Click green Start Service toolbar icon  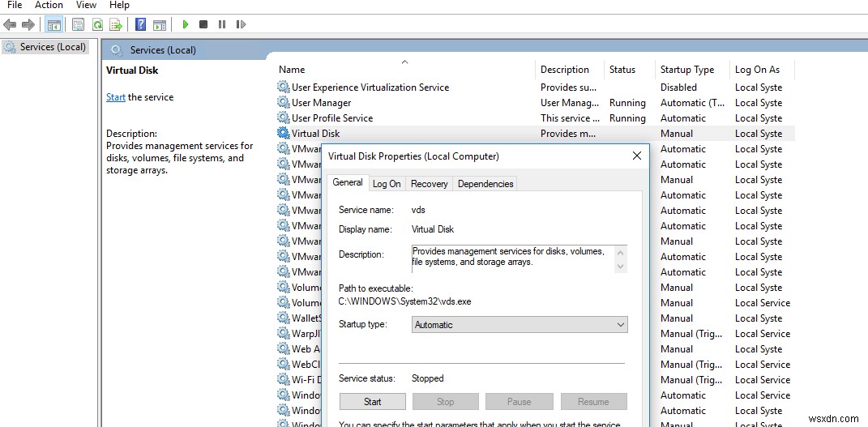pos(186,24)
